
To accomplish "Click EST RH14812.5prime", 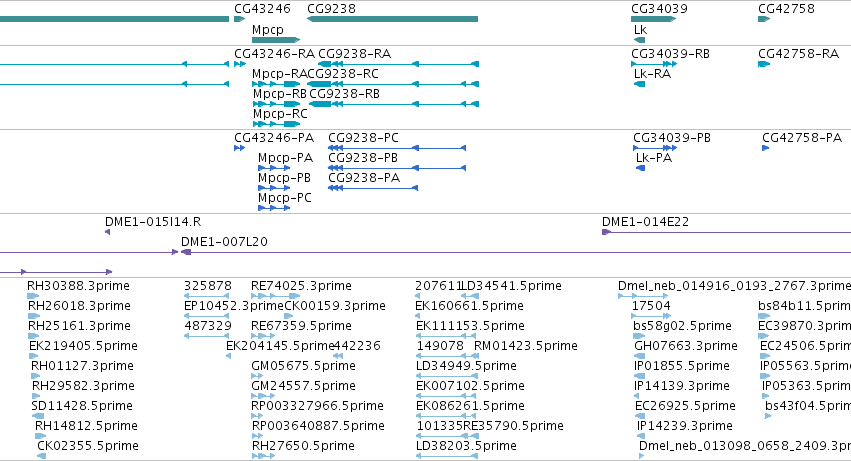I will [x=86, y=427].
